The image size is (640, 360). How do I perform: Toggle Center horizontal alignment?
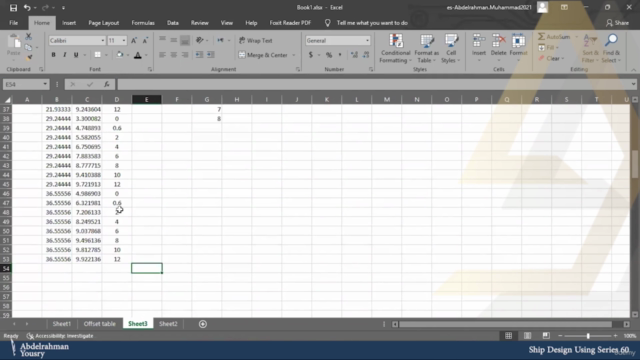click(173, 55)
